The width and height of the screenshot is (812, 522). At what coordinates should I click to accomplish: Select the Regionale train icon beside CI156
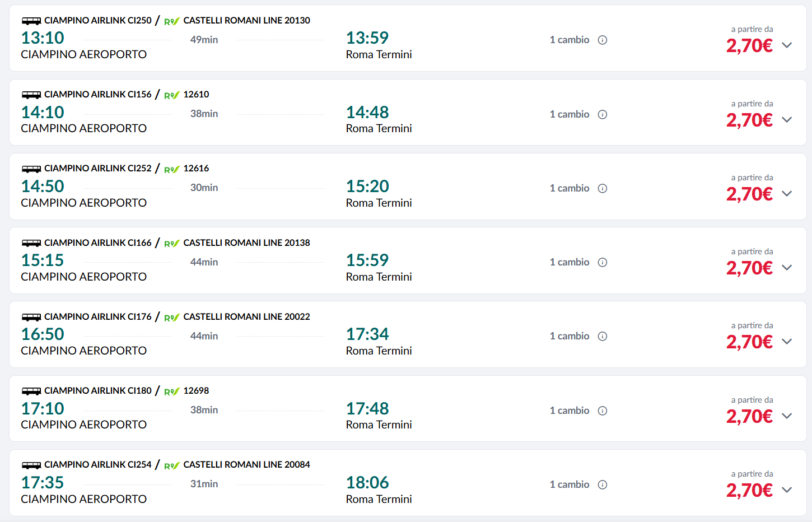pos(171,95)
